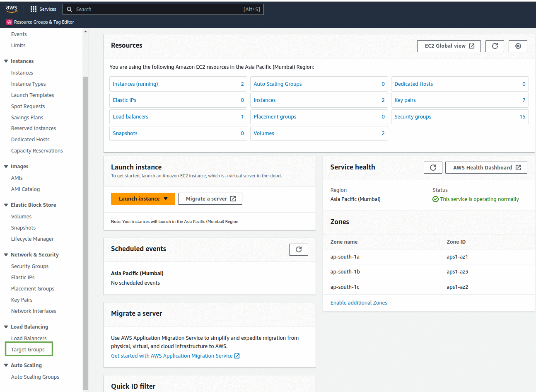Open the Services grid menu

(43, 9)
